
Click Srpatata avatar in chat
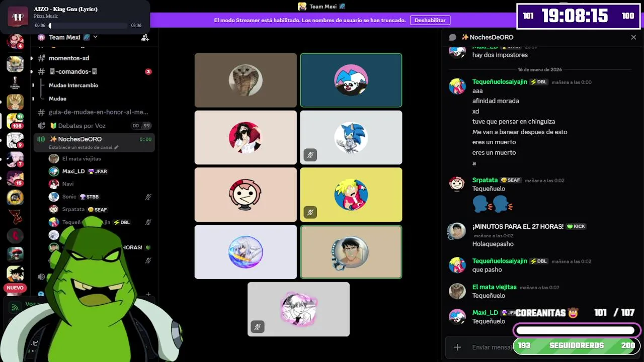coord(457,184)
